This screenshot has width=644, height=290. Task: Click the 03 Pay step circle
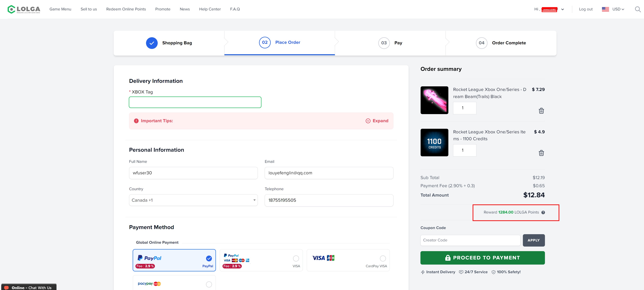coord(384,43)
